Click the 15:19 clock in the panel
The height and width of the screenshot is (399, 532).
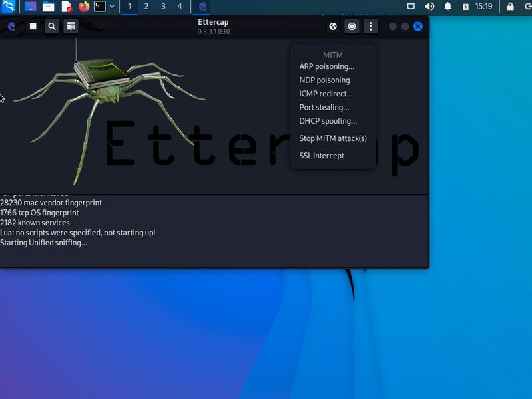coord(483,7)
